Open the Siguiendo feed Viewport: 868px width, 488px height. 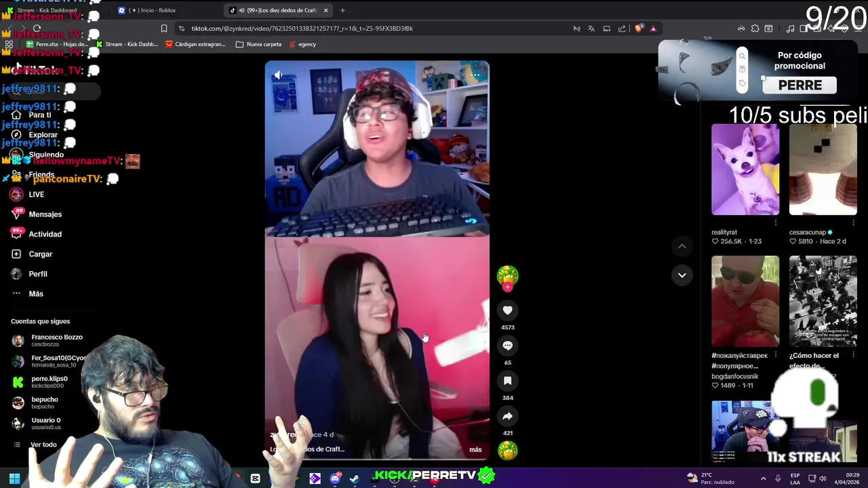coord(46,155)
